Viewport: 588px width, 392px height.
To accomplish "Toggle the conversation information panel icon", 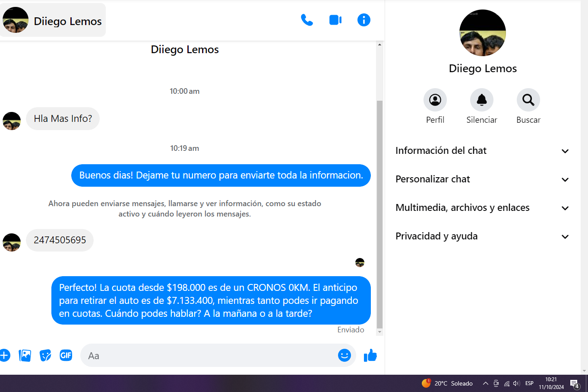I will [364, 20].
